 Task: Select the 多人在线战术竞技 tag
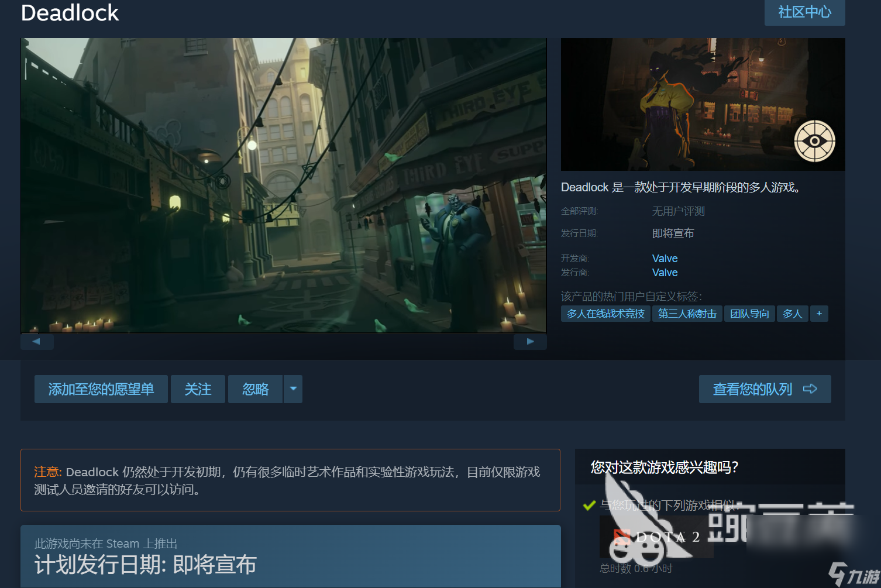pyautogui.click(x=605, y=314)
